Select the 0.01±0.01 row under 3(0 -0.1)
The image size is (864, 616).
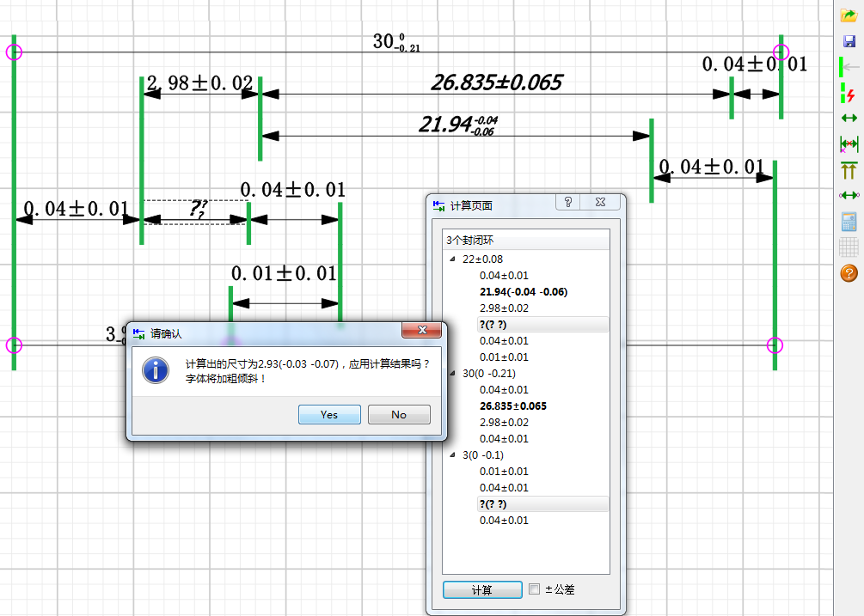[504, 472]
